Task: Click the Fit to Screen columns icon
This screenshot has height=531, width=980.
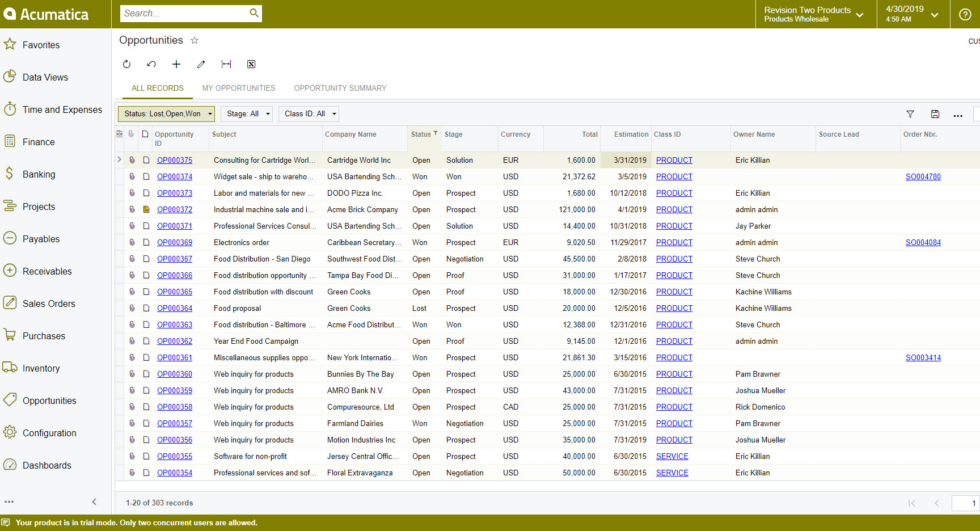Action: click(x=226, y=64)
